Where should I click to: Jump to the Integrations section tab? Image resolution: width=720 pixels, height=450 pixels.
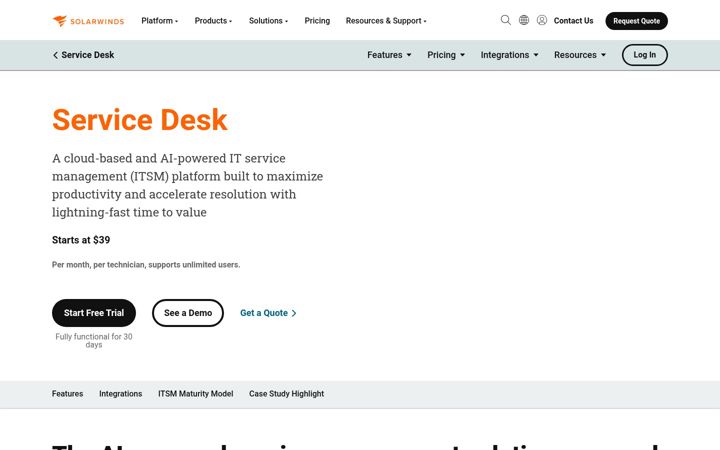(x=121, y=394)
